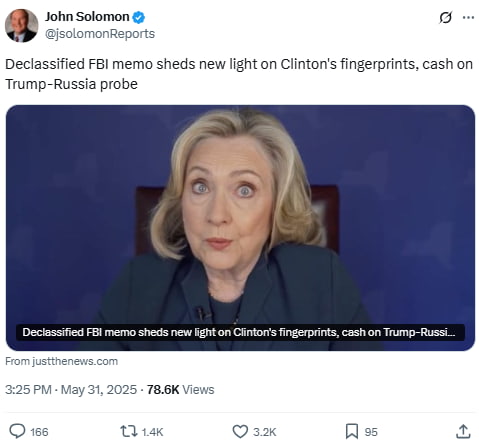Viewport: 479px width, 443px height.
Task: Open the From justthenews.com source link
Action: click(x=62, y=361)
